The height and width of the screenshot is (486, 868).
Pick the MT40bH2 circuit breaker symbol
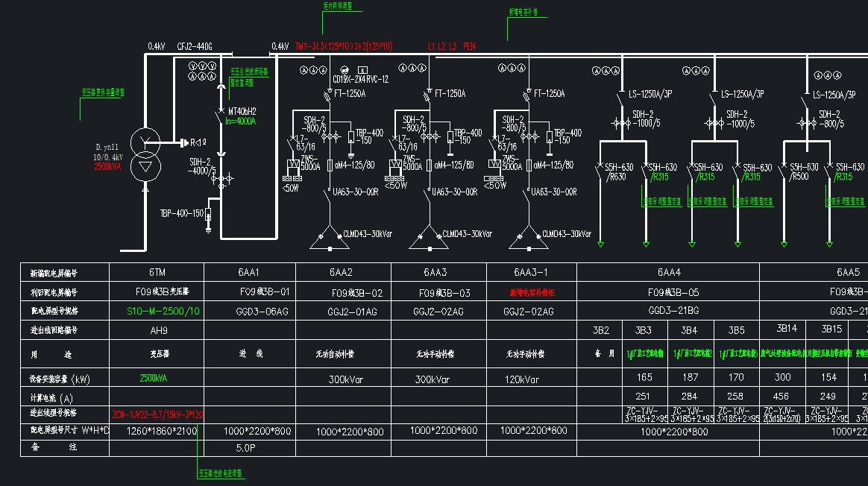tap(221, 116)
